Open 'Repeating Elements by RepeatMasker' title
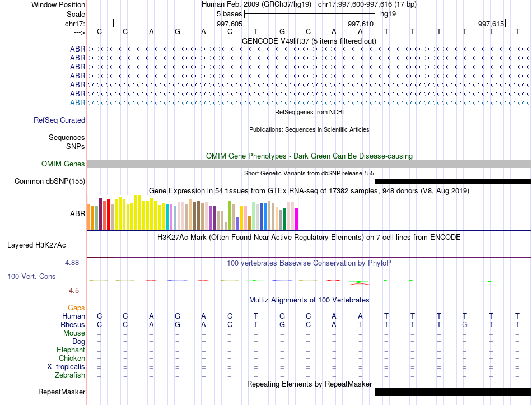The image size is (532, 405). coord(310,384)
